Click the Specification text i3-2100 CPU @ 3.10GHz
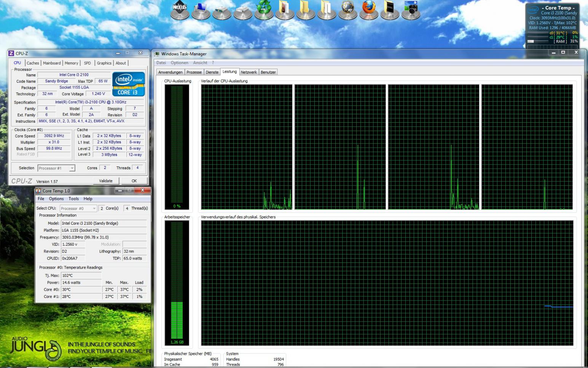The width and height of the screenshot is (588, 368). click(91, 102)
